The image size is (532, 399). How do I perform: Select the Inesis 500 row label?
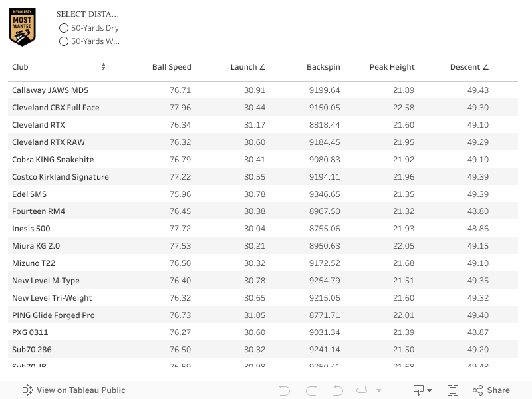pyautogui.click(x=31, y=229)
